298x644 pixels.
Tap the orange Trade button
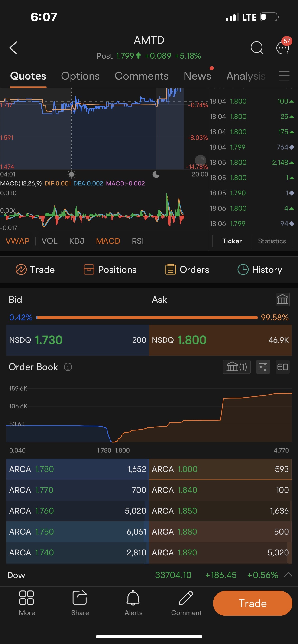253,603
